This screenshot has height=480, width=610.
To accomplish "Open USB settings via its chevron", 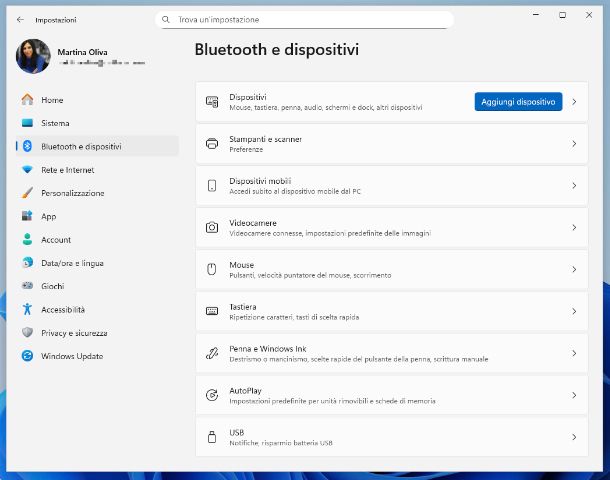I will pyautogui.click(x=574, y=437).
